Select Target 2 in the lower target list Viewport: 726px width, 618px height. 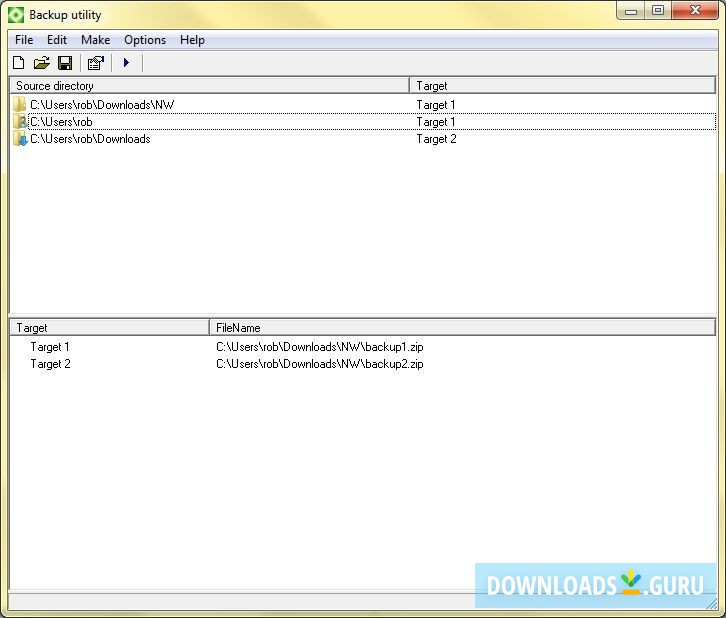tap(50, 364)
